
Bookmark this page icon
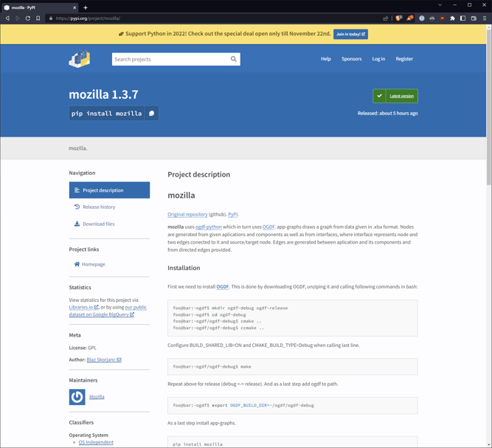tap(38, 18)
